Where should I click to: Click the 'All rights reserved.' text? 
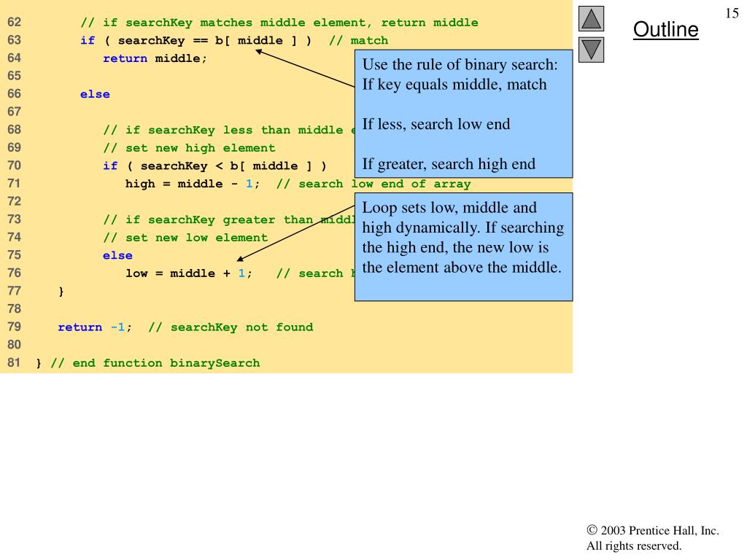click(x=634, y=545)
